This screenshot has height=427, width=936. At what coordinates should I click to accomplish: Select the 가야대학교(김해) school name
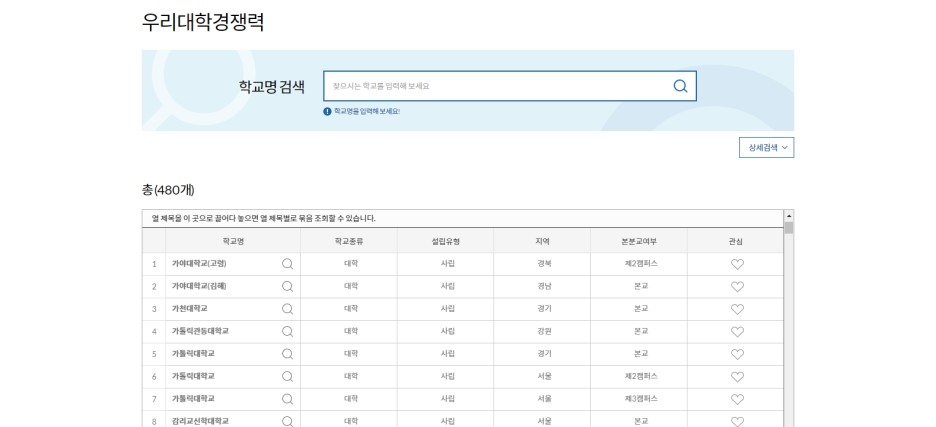coord(199,286)
